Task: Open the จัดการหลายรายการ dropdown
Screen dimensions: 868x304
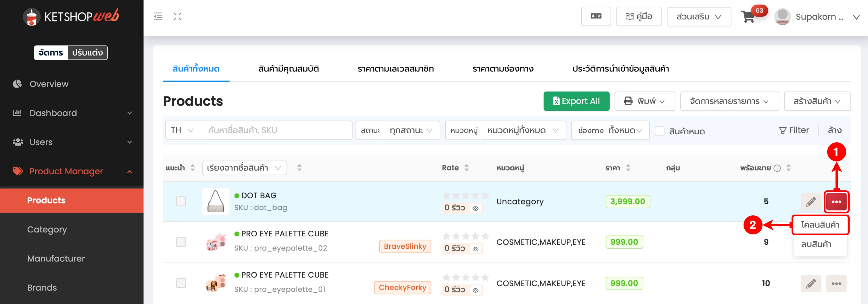Action: point(729,101)
